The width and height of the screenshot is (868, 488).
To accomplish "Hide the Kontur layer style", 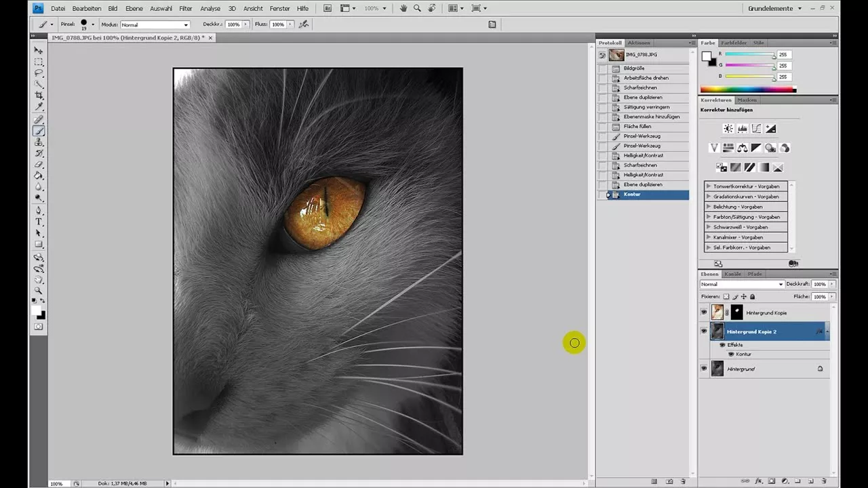I will pyautogui.click(x=731, y=354).
